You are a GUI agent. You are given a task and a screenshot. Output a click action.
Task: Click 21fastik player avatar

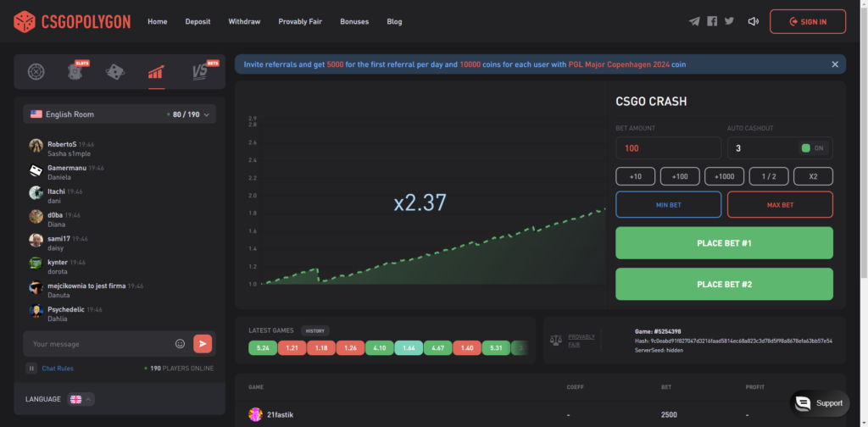point(255,414)
